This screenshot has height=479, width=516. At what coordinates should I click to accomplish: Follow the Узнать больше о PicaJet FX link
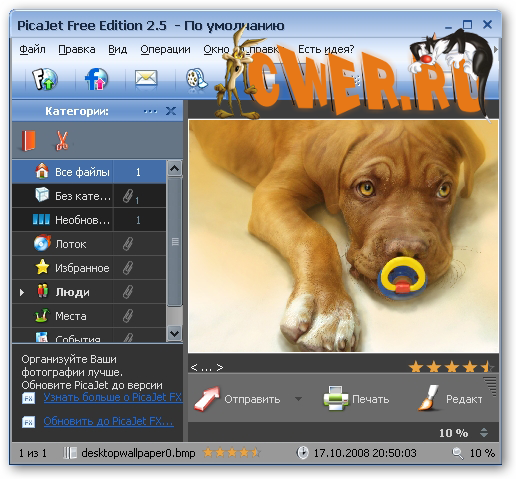tap(113, 397)
